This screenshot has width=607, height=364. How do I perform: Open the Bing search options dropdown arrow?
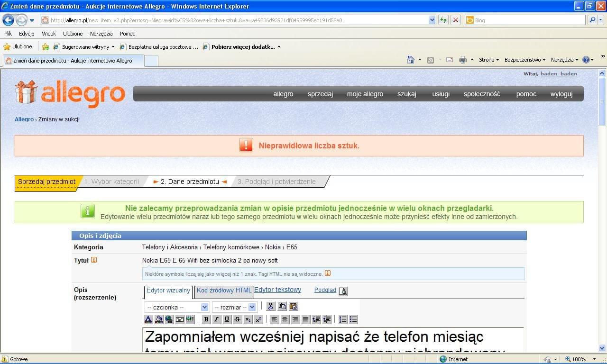(602, 20)
